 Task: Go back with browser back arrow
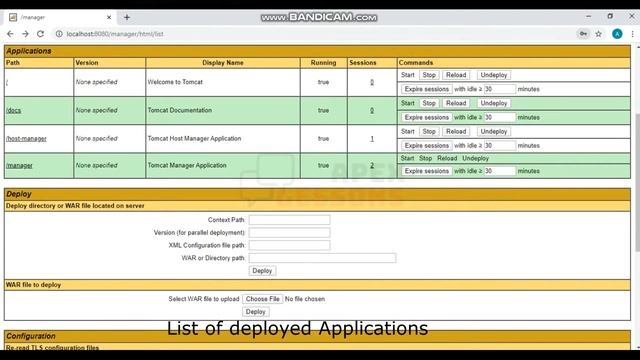pyautogui.click(x=10, y=34)
